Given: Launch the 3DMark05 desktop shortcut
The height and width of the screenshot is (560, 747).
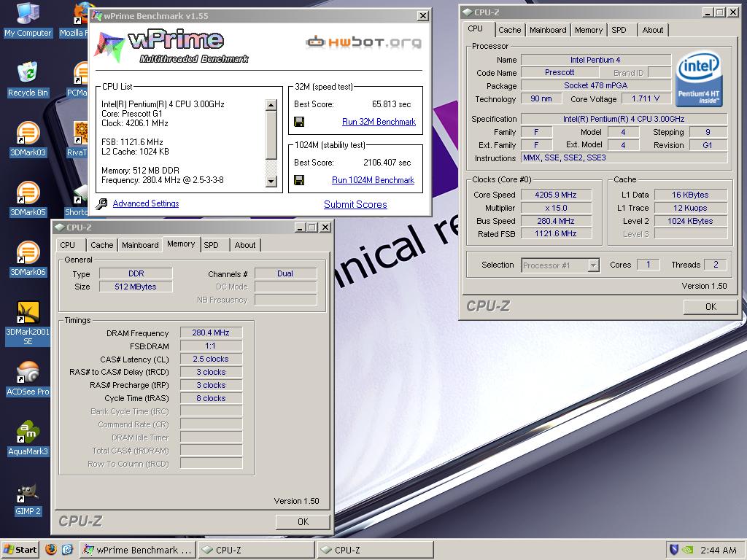Looking at the screenshot, I should click(x=28, y=199).
